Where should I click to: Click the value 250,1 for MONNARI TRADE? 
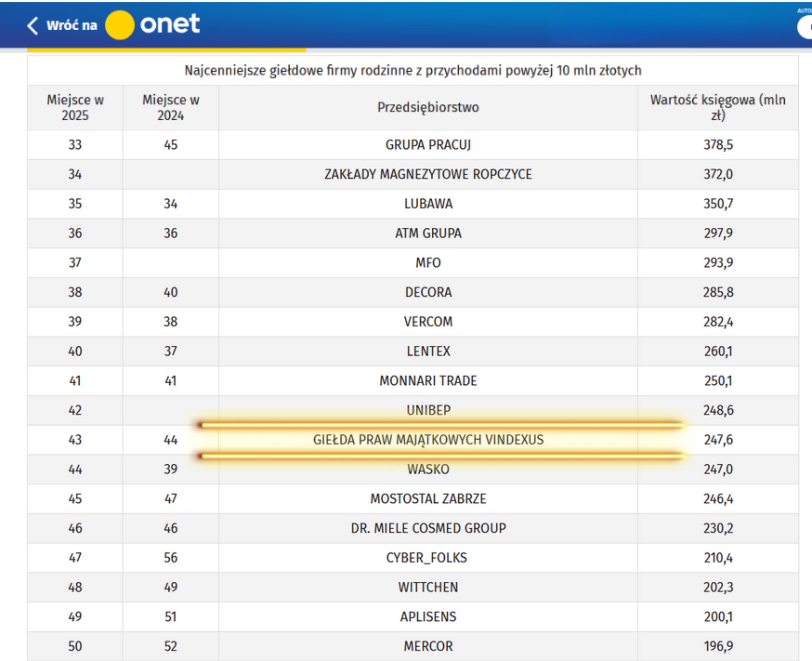point(718,381)
